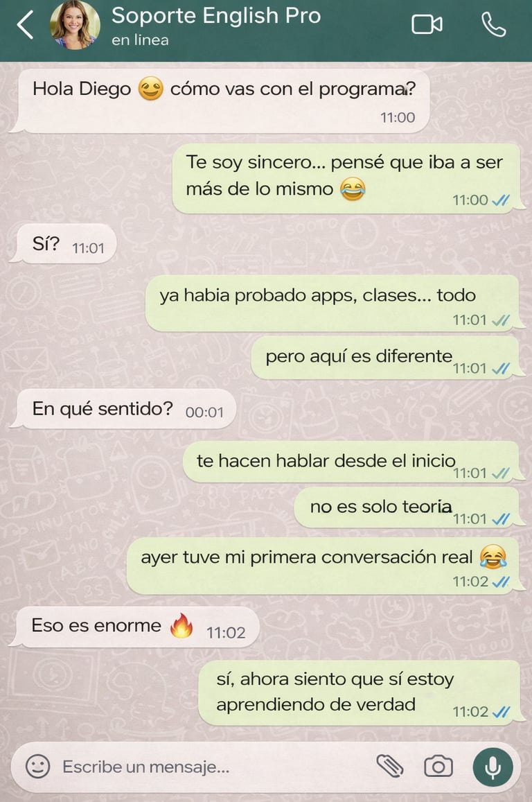Viewport: 532px width, 802px height.
Task: Tap the "Eso es enorme" fire emoji message
Action: (136, 627)
